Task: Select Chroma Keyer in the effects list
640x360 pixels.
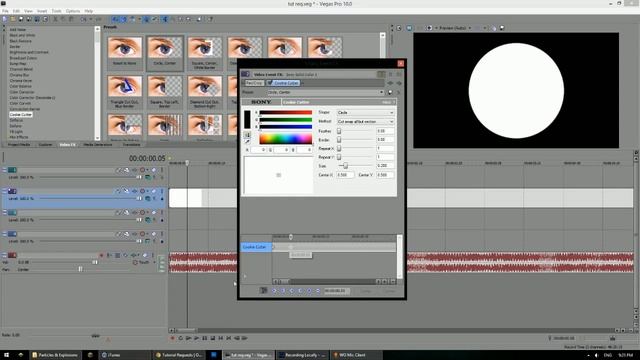Action: tap(20, 81)
